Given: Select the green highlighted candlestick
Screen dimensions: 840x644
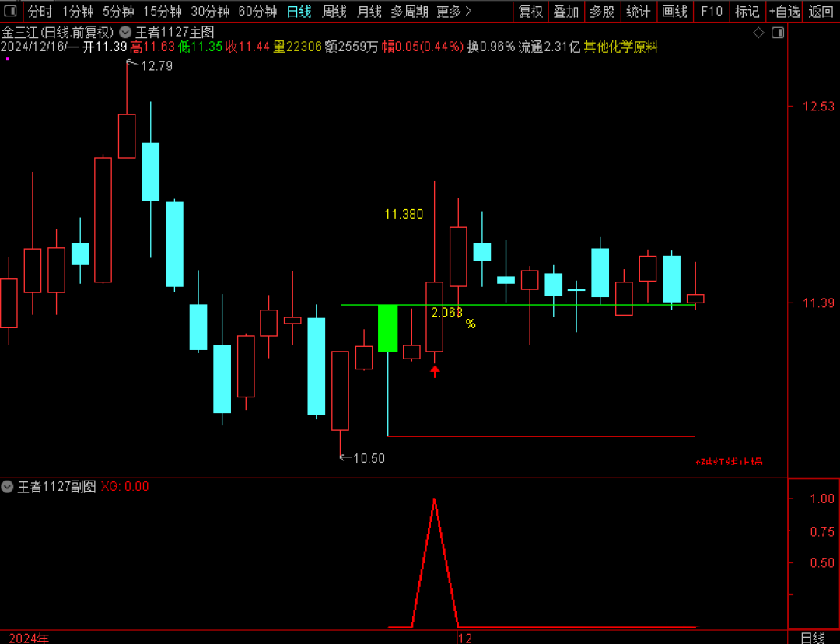Looking at the screenshot, I should click(x=388, y=328).
